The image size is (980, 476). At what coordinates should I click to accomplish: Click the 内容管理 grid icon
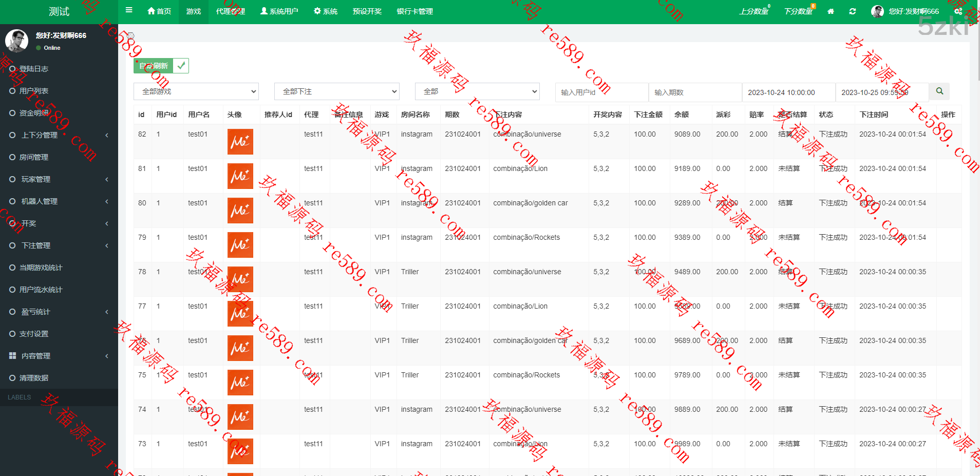pos(12,356)
